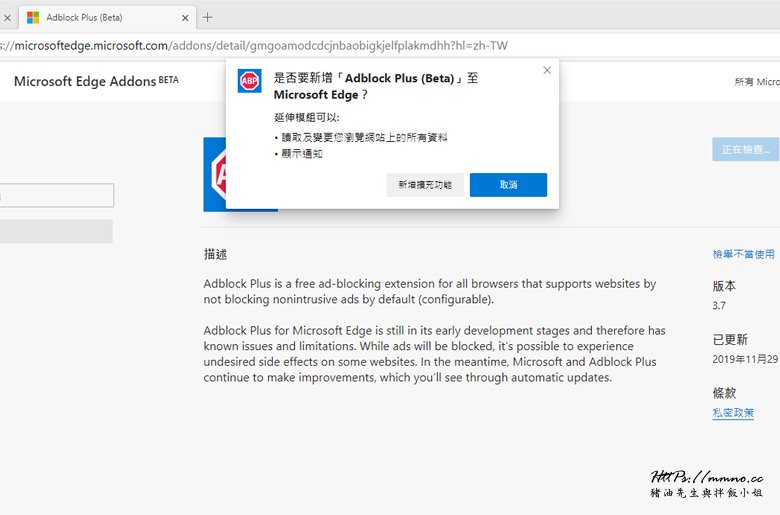Click the version number 3.7

click(719, 306)
